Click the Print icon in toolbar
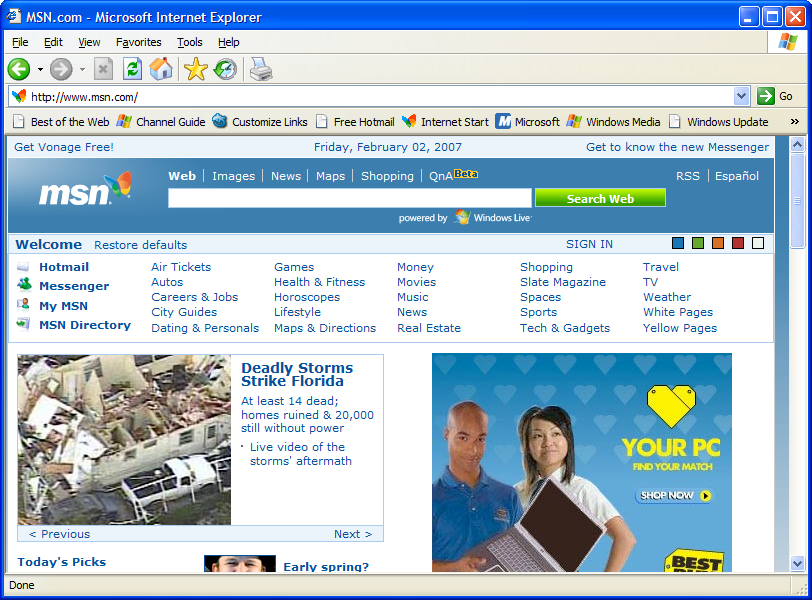The height and width of the screenshot is (600, 812). pyautogui.click(x=261, y=69)
